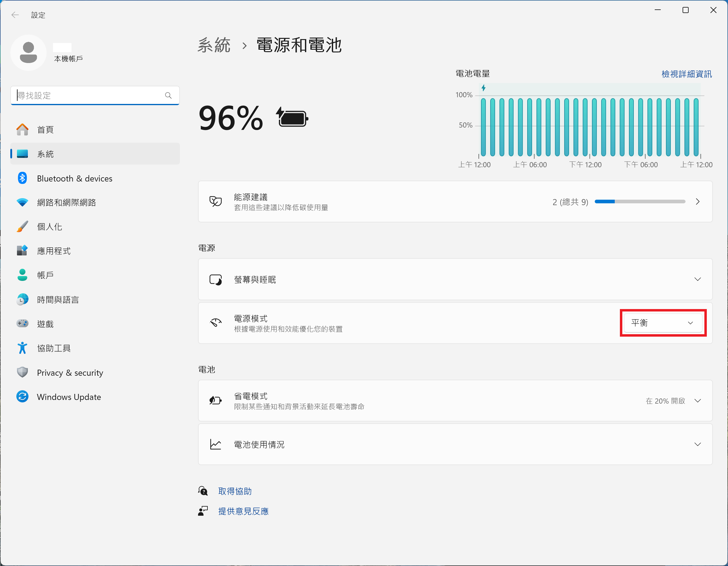Expand the 電池使用情況 section

click(x=697, y=444)
